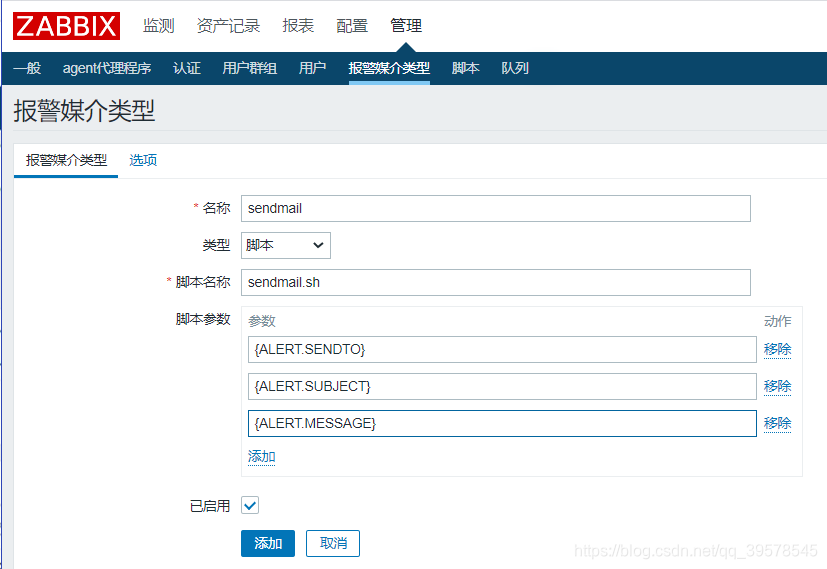
Task: Go to the agent代理程序 submenu
Action: [107, 68]
